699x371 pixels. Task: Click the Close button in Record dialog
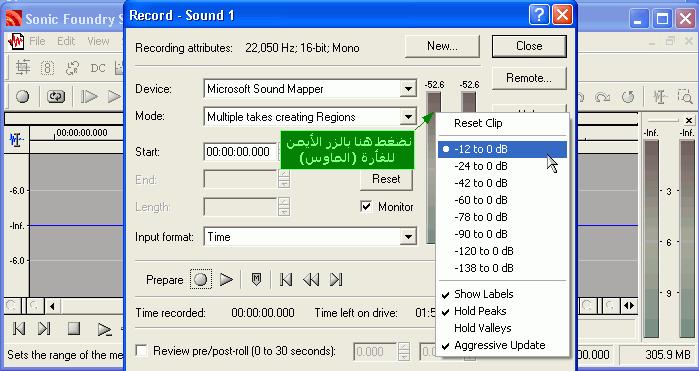click(529, 46)
